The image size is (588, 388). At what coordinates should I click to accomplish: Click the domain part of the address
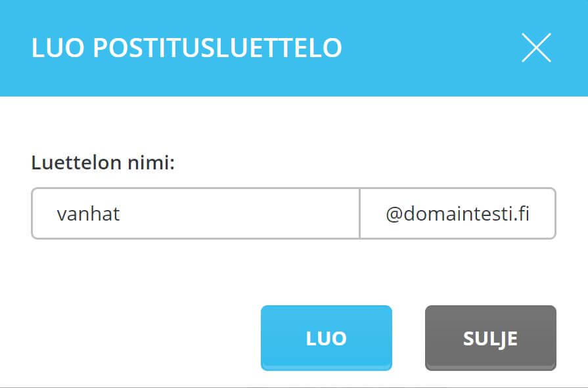[x=457, y=214]
